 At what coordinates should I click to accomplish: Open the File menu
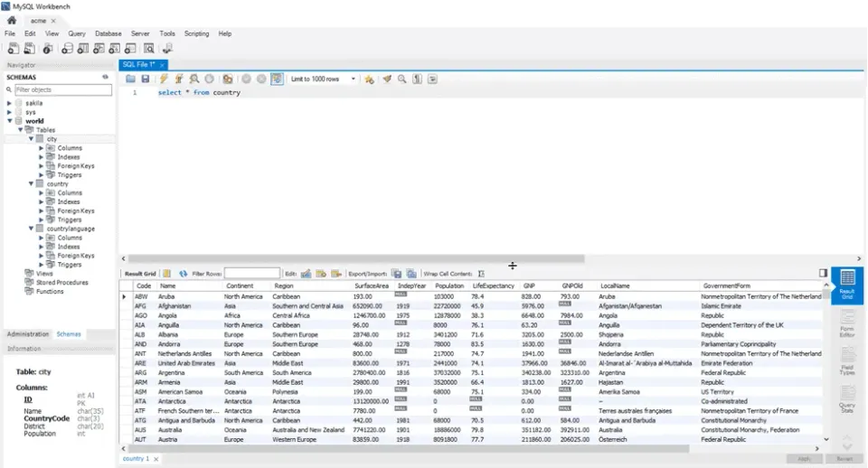coord(10,33)
